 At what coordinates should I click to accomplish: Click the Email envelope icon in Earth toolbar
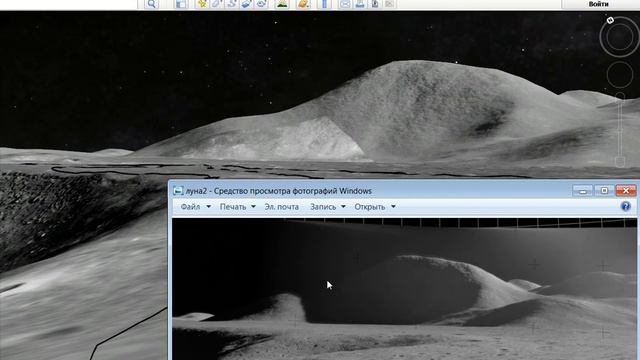point(345,4)
